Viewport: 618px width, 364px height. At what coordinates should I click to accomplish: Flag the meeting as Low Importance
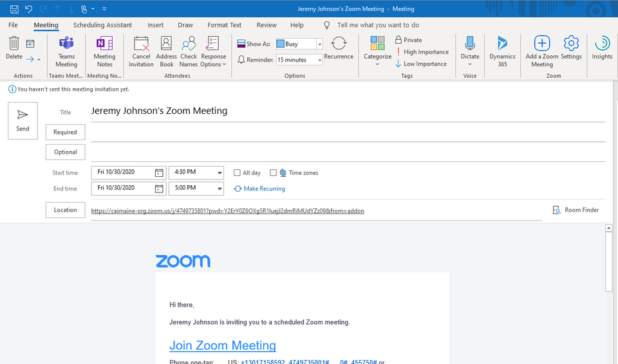point(421,64)
